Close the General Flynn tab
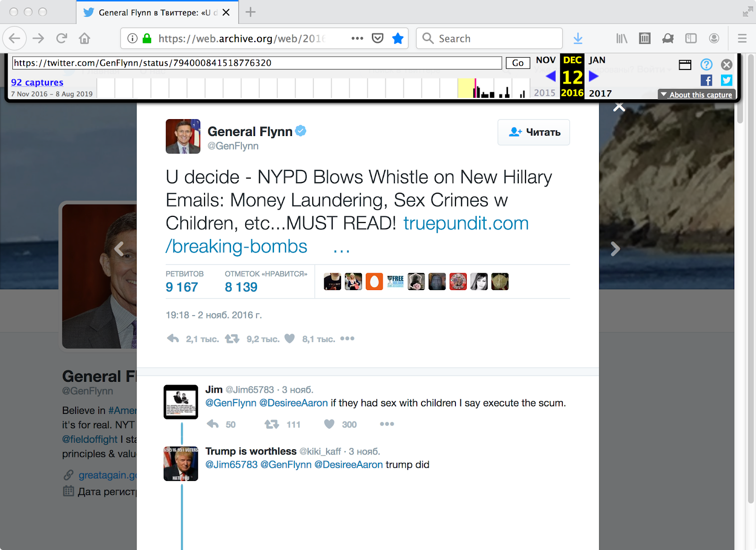 pos(226,12)
